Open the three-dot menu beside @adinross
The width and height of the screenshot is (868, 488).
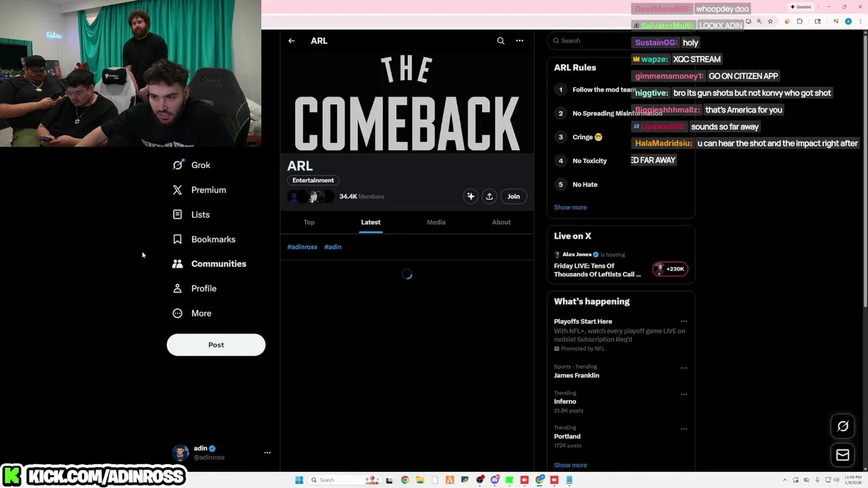tap(267, 453)
